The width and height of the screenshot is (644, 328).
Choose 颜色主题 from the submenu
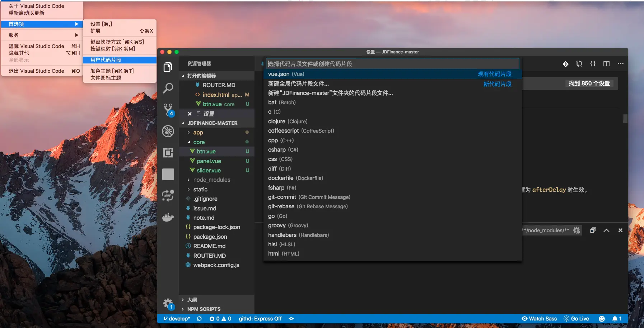[x=120, y=71]
